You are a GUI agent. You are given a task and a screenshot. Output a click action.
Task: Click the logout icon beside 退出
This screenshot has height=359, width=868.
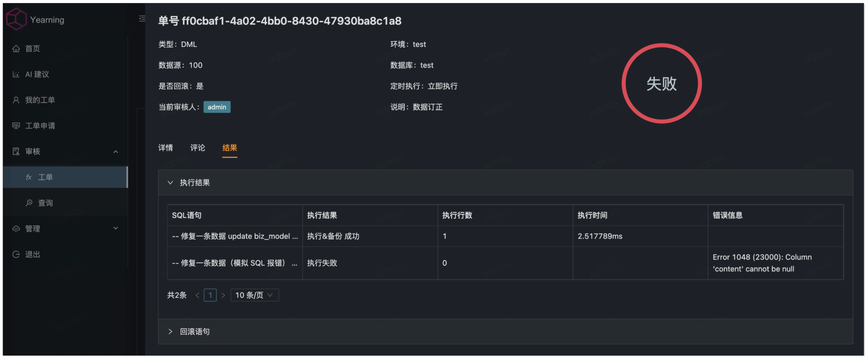16,254
